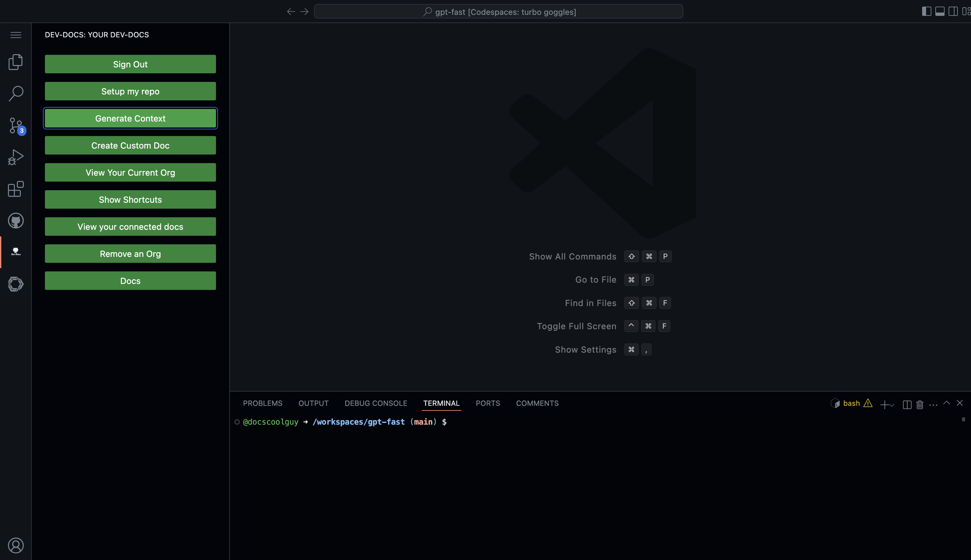Toggle the secondary side bar layout
Image resolution: width=971 pixels, height=560 pixels.
[953, 12]
